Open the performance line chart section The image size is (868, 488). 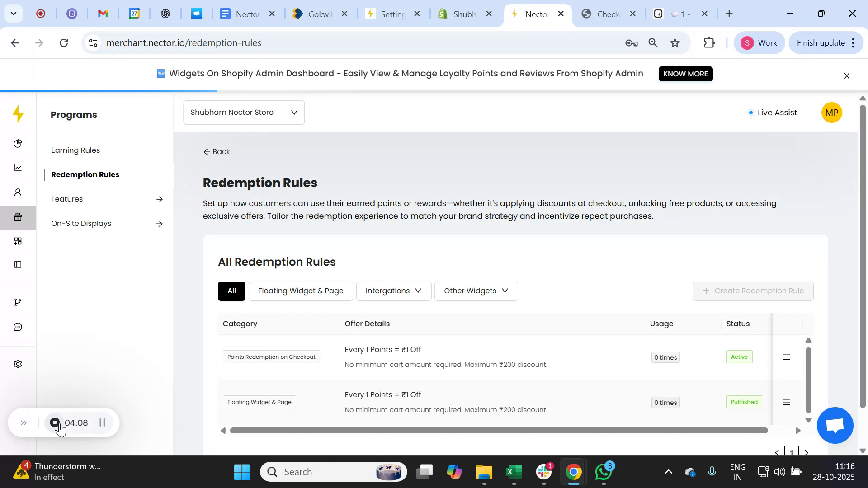coord(18,168)
